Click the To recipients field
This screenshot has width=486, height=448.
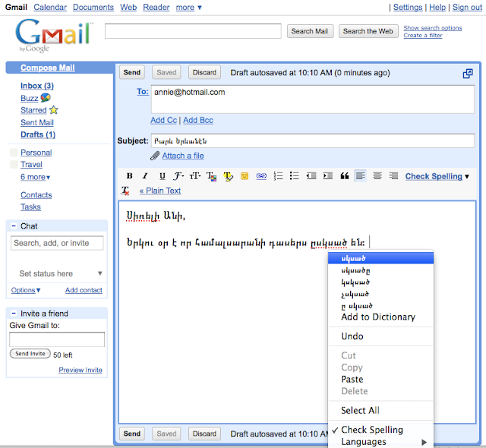click(x=312, y=99)
